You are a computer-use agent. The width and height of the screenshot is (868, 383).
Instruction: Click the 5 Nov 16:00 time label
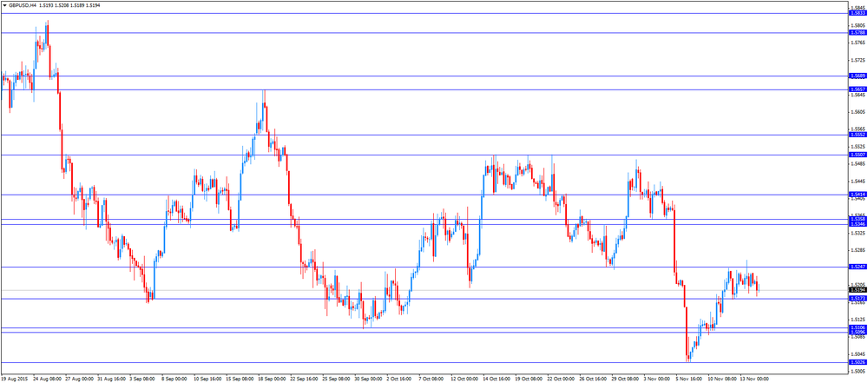[x=688, y=380]
